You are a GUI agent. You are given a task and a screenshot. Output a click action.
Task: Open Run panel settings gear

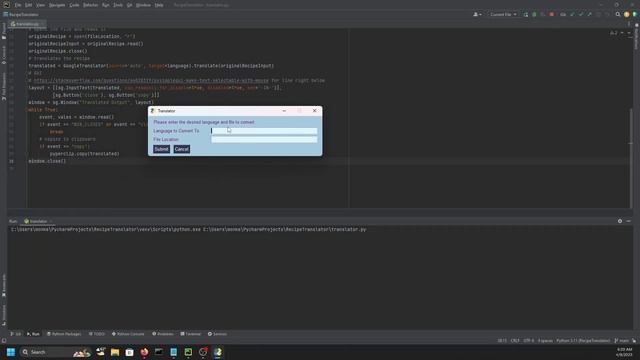(x=620, y=221)
